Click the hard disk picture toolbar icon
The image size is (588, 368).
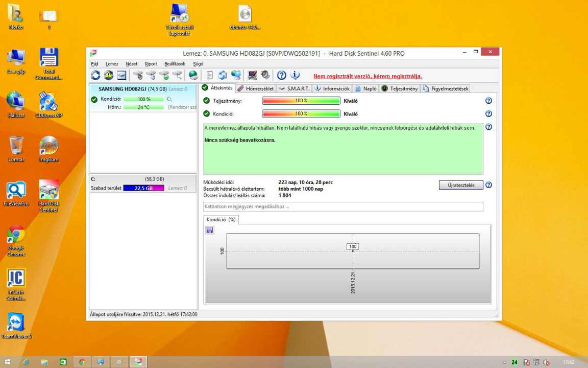121,76
